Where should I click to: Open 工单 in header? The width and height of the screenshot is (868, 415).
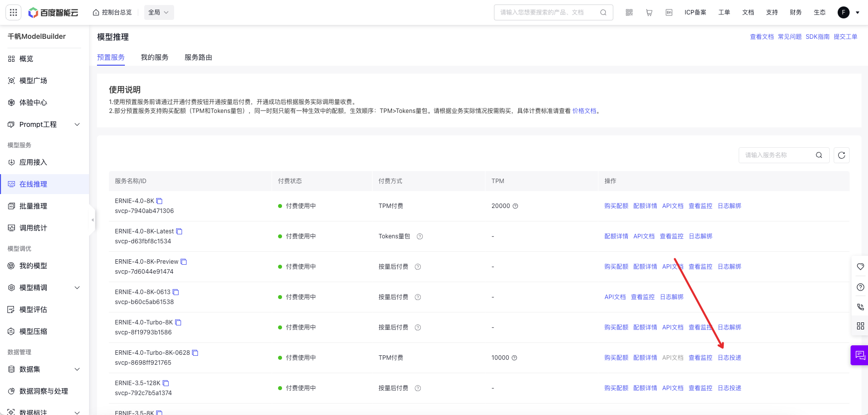coord(724,12)
